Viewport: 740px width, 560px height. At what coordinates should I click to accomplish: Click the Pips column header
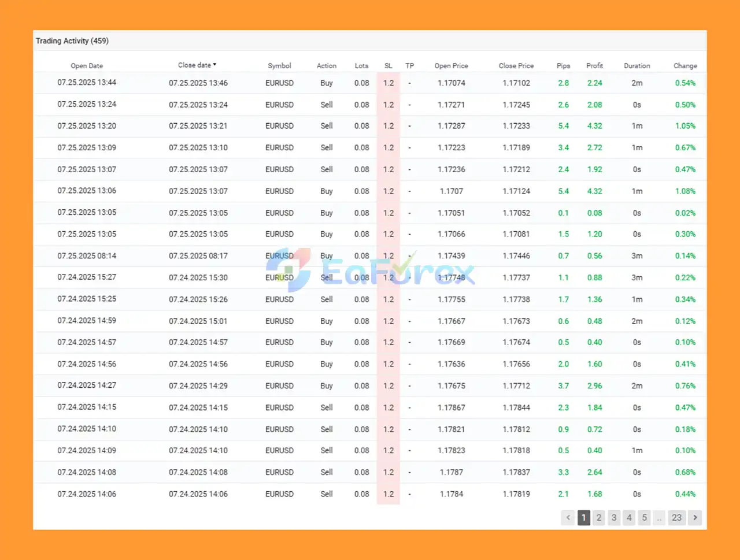(x=563, y=66)
